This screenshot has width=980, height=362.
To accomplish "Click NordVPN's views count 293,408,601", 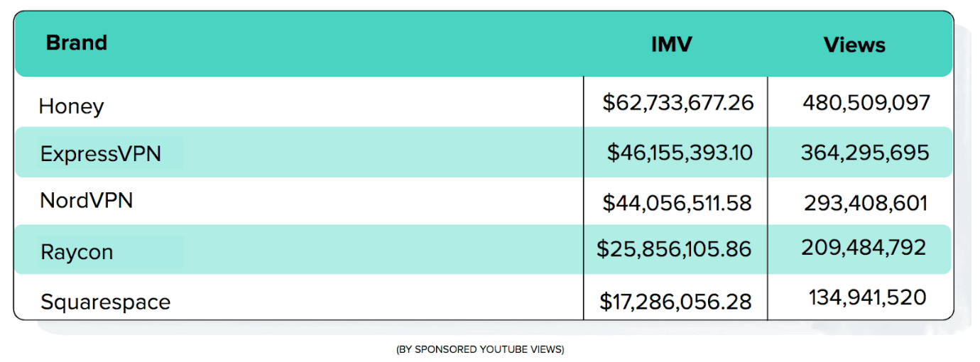I will point(866,204).
